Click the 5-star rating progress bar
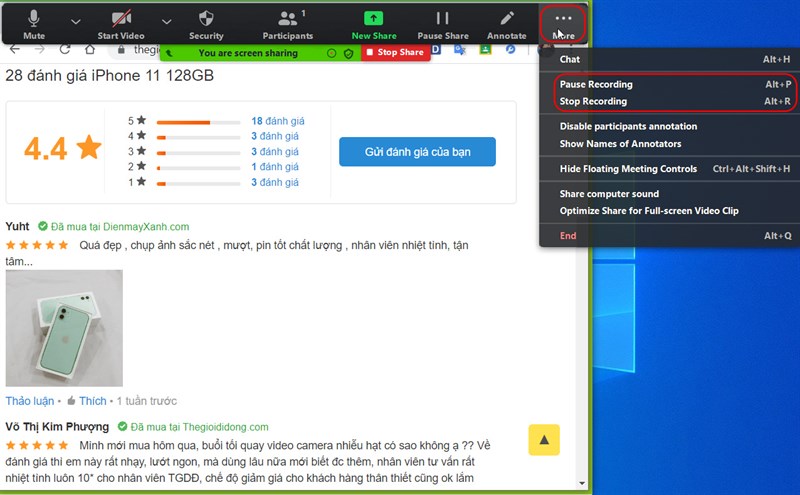 coord(198,122)
